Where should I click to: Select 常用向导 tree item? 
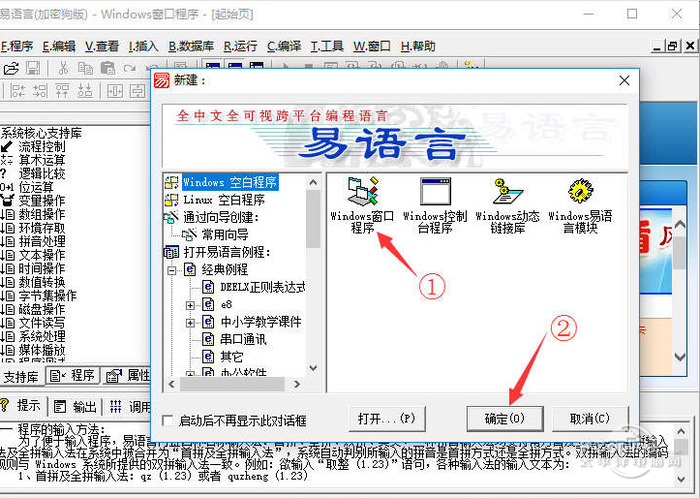click(225, 235)
